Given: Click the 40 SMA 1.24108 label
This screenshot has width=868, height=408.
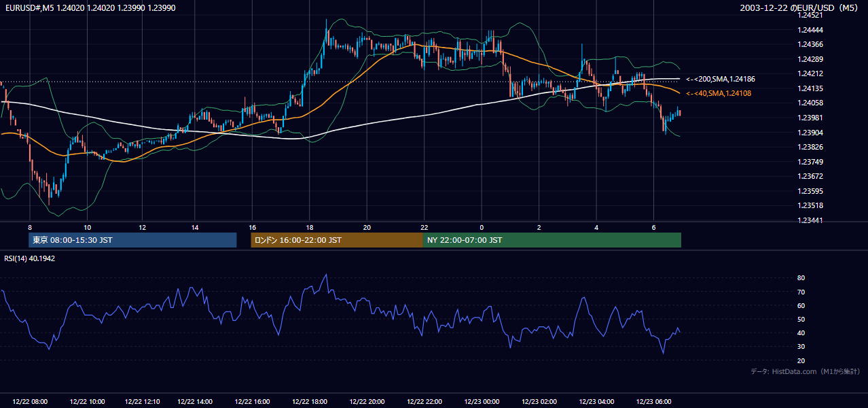Looking at the screenshot, I should coord(719,93).
